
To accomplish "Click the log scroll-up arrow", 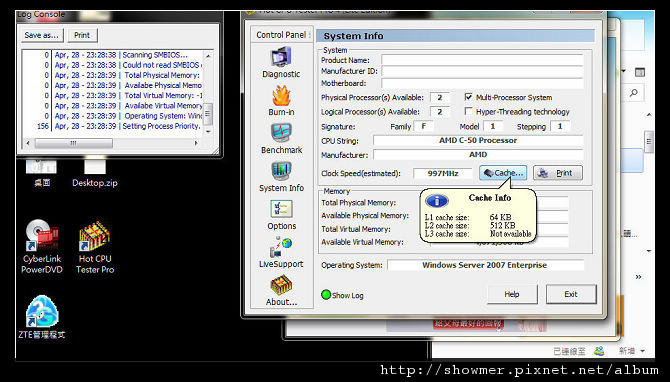I will [x=208, y=56].
